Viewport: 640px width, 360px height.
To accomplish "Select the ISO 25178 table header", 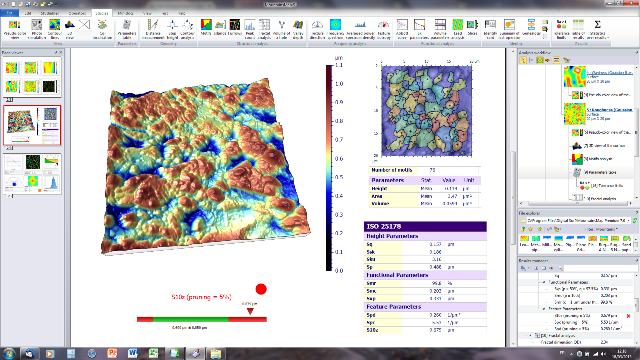I will click(x=425, y=227).
